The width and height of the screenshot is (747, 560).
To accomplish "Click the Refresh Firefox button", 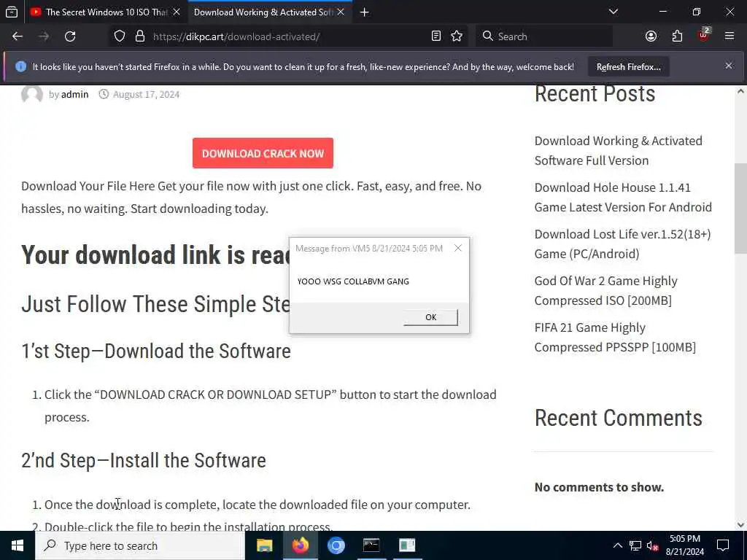I will [628, 66].
